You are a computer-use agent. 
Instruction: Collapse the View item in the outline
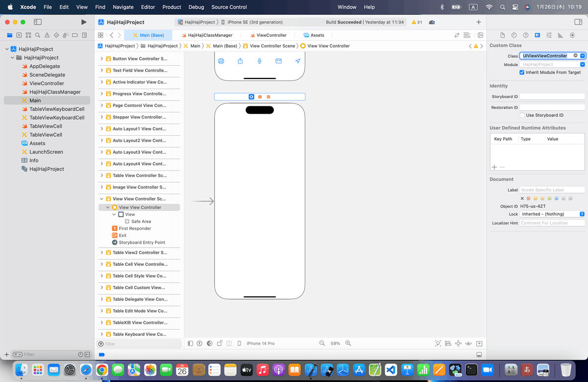114,214
